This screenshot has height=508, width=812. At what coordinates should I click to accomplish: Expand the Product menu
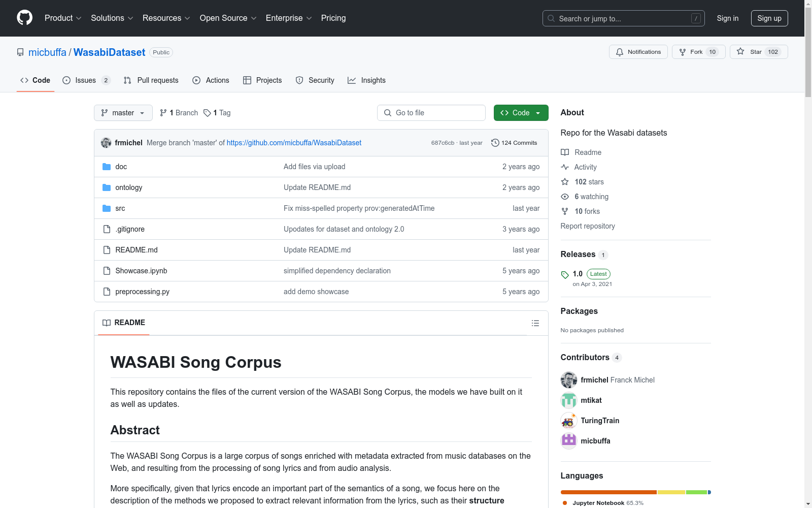[x=63, y=18]
